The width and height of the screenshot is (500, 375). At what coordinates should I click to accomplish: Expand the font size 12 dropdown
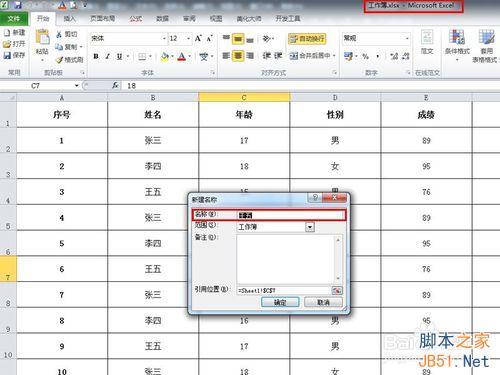click(x=189, y=39)
